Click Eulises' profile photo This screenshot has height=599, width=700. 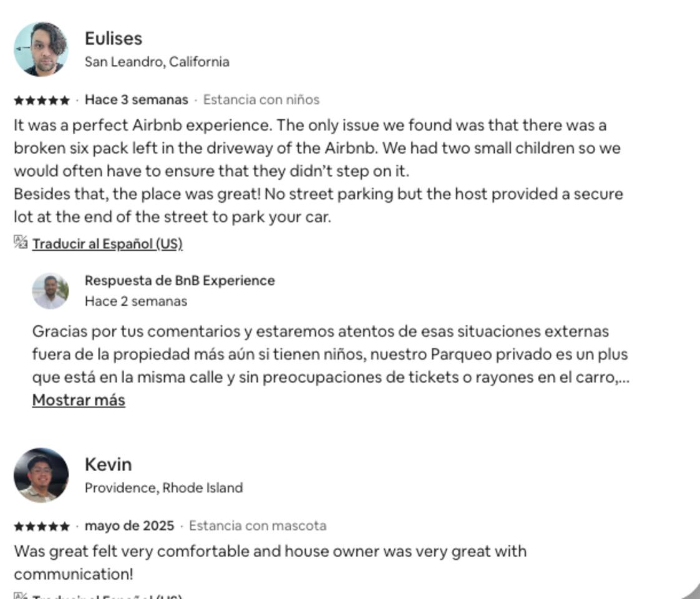[41, 49]
